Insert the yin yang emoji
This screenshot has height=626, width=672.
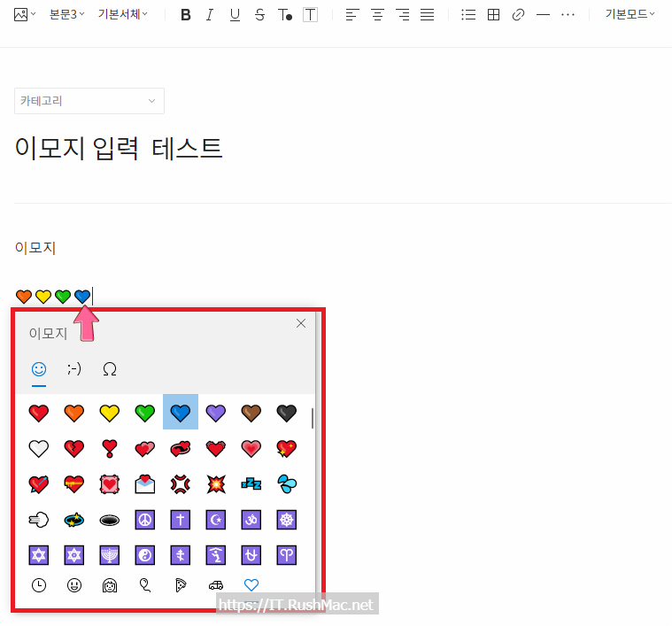coord(145,555)
